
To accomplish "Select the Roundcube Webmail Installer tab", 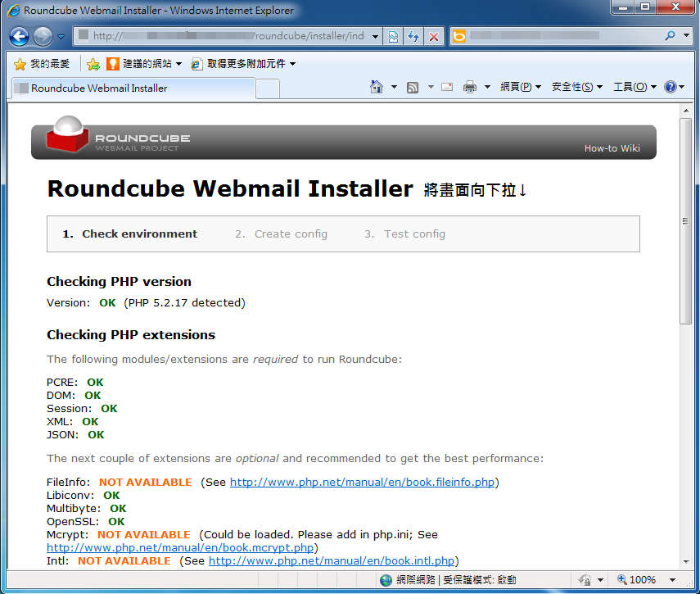I will 133,88.
